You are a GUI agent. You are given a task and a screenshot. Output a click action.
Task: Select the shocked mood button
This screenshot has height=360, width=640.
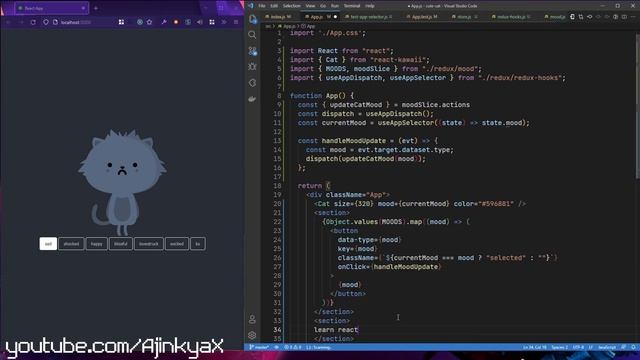click(71, 244)
